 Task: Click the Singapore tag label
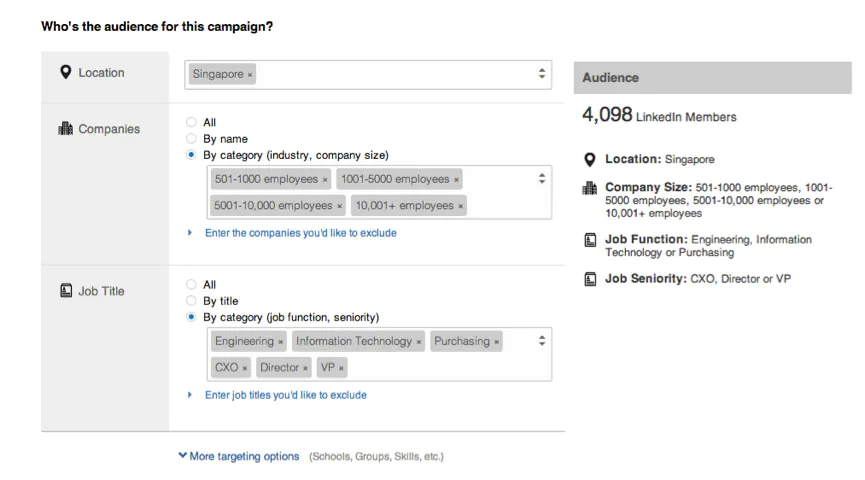(218, 74)
